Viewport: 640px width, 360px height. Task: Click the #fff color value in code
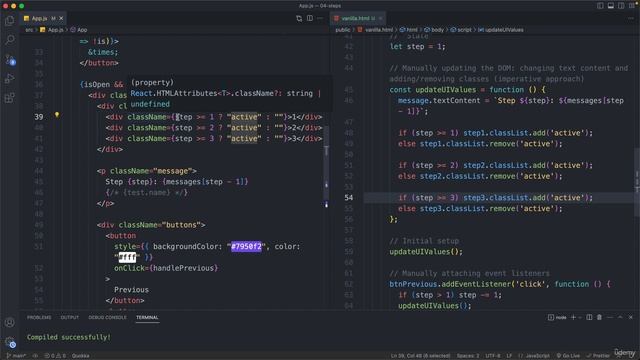coord(127,257)
